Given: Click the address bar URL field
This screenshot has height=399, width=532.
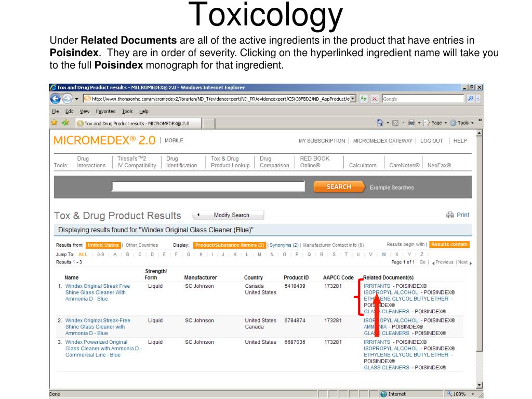Looking at the screenshot, I should (x=217, y=99).
